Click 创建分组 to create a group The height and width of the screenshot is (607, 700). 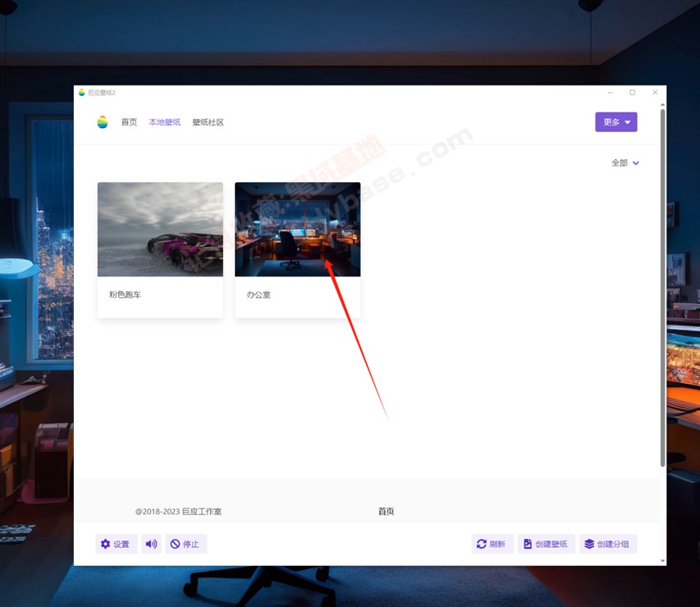pos(608,544)
